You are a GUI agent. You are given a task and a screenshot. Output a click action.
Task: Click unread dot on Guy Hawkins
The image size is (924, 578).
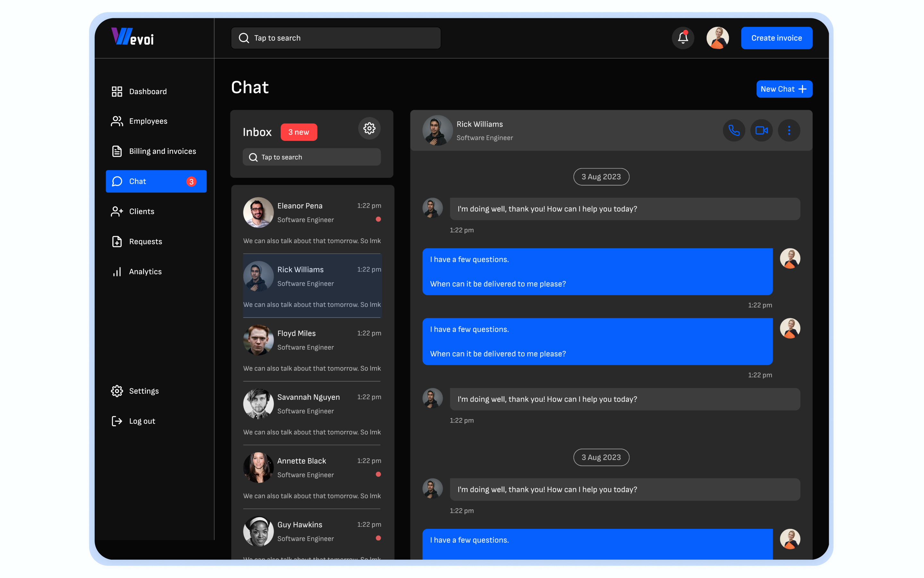tap(378, 538)
